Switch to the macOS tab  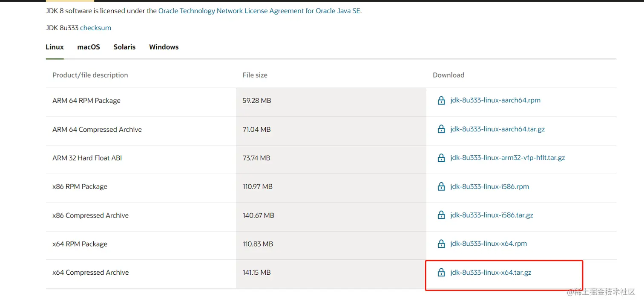click(x=89, y=47)
